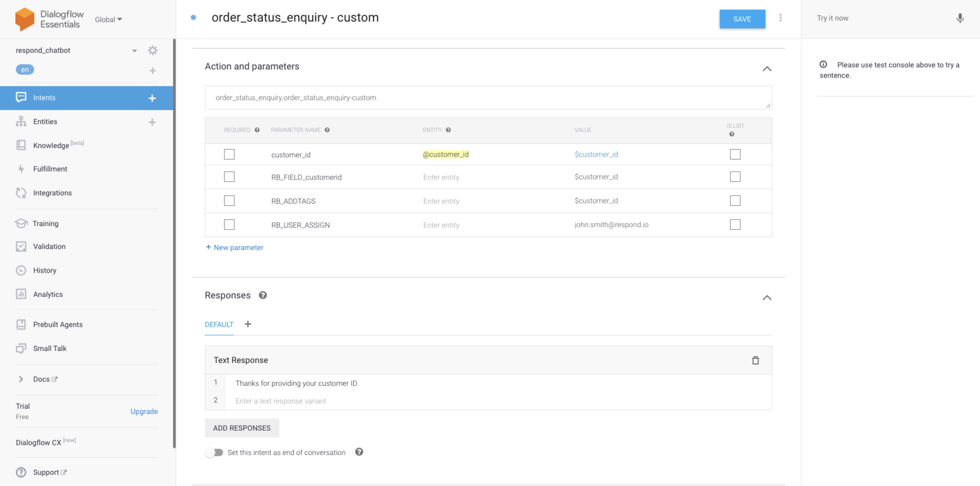Viewport: 980px width, 486px height.
Task: Click the Responses help question mark icon
Action: click(262, 295)
